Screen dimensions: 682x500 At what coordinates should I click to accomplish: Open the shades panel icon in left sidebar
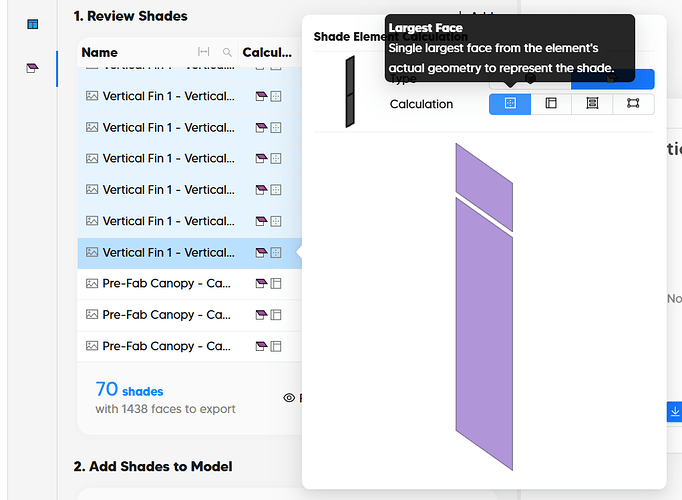33,68
